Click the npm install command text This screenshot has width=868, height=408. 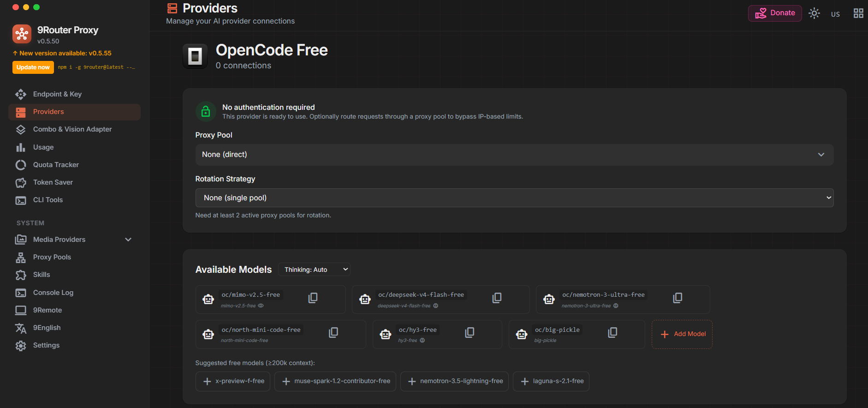[96, 67]
